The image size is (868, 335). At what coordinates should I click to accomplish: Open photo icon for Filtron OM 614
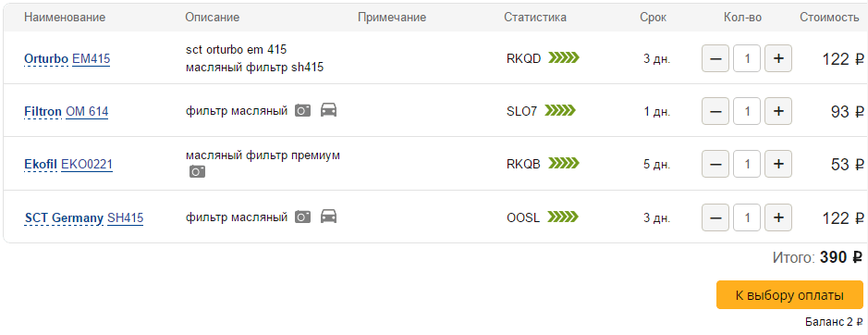[x=302, y=110]
